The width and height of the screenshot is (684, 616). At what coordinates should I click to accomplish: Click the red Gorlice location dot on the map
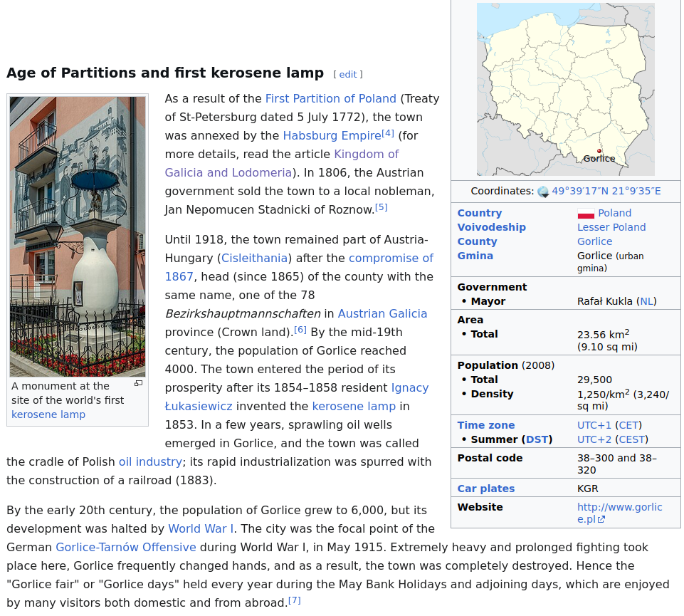pos(599,151)
